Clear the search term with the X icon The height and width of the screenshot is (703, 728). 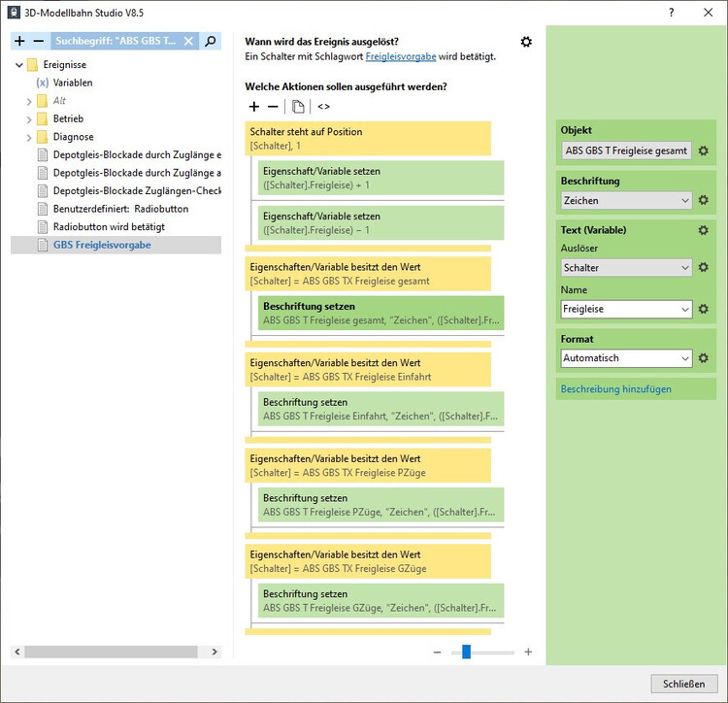tap(188, 41)
